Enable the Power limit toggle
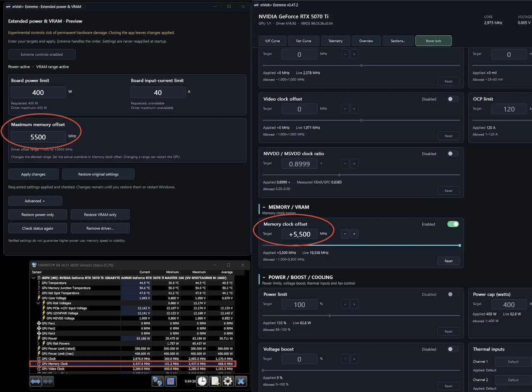 [x=453, y=294]
